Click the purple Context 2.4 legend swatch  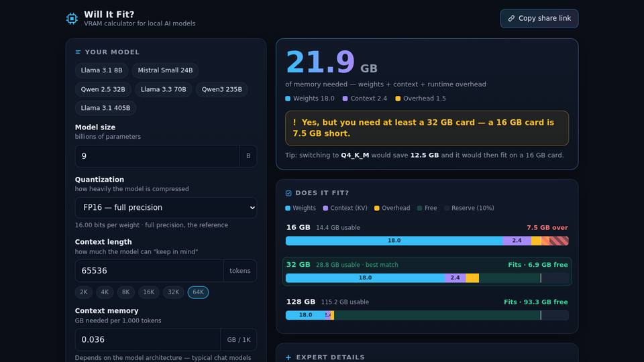[x=345, y=99]
